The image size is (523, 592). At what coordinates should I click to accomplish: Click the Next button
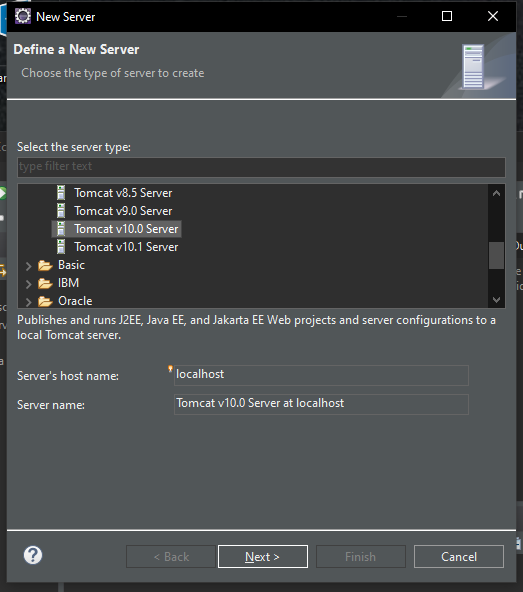pos(263,557)
